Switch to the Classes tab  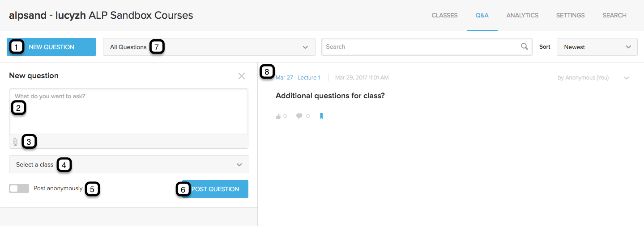[x=444, y=15]
